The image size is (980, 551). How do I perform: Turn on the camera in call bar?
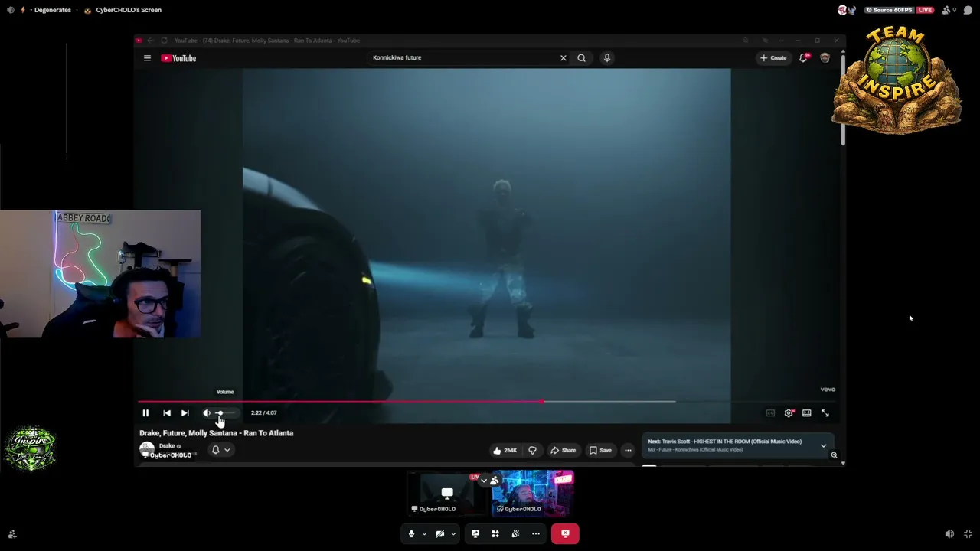[439, 533]
